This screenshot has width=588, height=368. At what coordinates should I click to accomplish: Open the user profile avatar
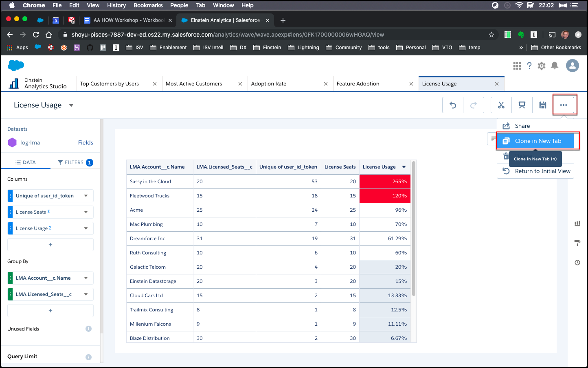[x=573, y=66]
